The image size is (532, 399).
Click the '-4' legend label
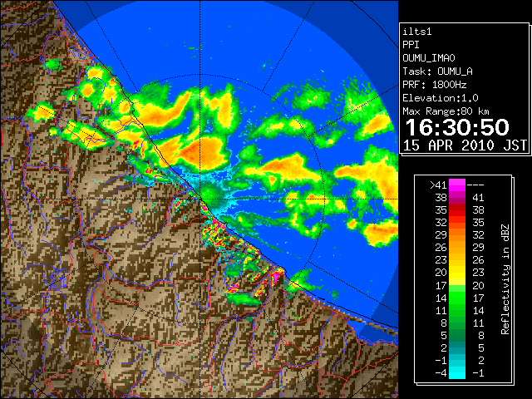pos(441,373)
